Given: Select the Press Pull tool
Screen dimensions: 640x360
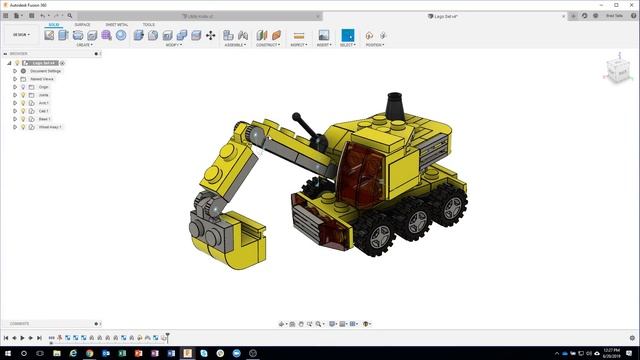Looking at the screenshot, I should (139, 35).
